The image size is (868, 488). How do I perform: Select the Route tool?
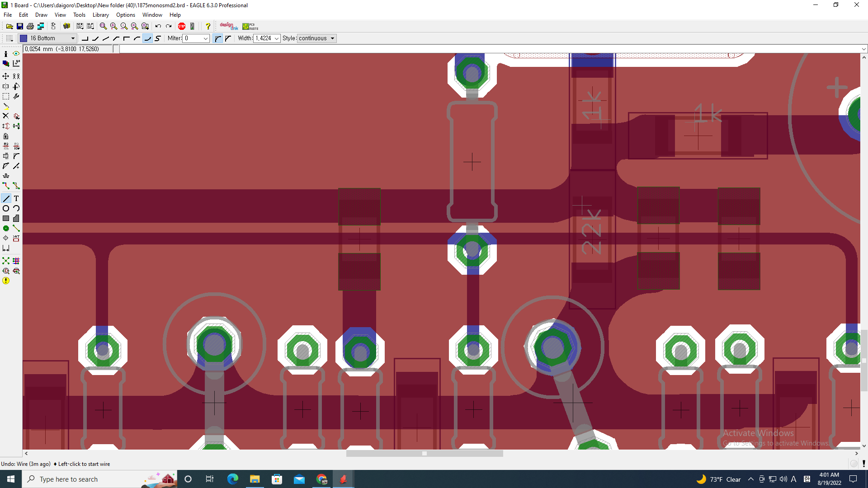[6, 186]
